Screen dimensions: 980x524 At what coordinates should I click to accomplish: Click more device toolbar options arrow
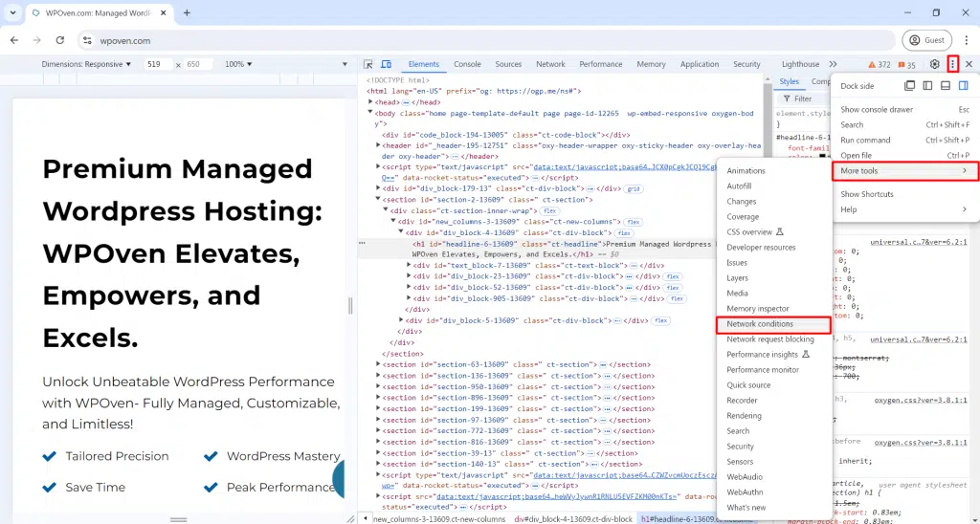click(345, 64)
